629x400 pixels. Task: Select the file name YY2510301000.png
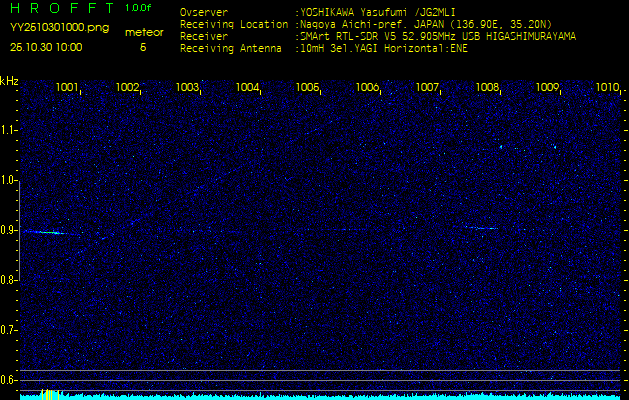[x=59, y=28]
